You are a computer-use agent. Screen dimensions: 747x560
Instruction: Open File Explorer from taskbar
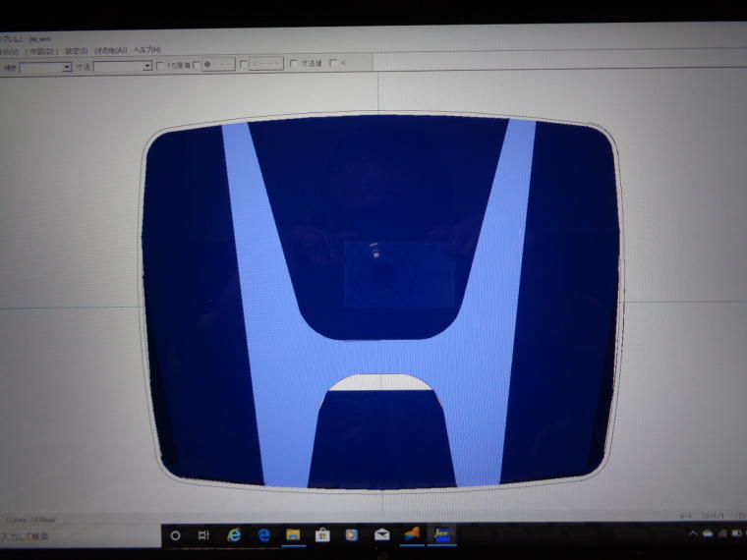293,535
